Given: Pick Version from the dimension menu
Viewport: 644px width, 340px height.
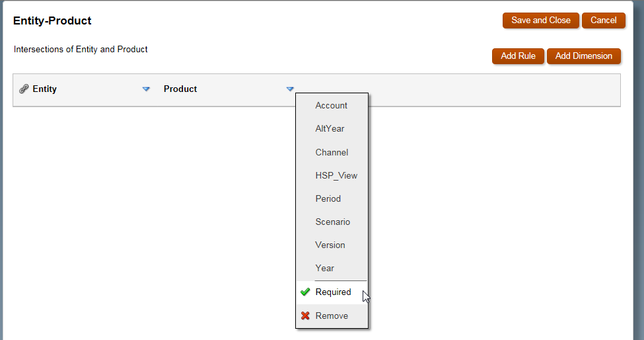Looking at the screenshot, I should coord(330,245).
